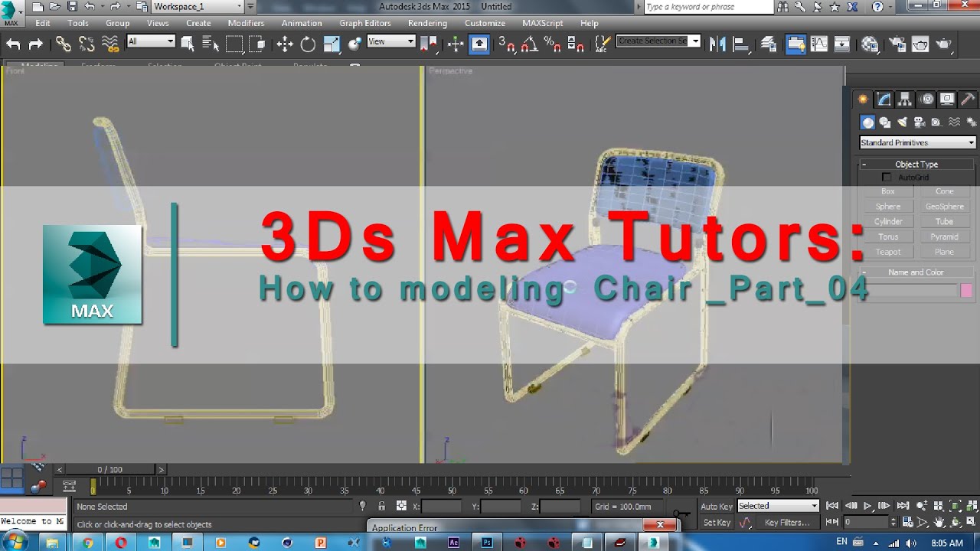Click the Plane primitive button
This screenshot has height=551, width=980.
(945, 252)
